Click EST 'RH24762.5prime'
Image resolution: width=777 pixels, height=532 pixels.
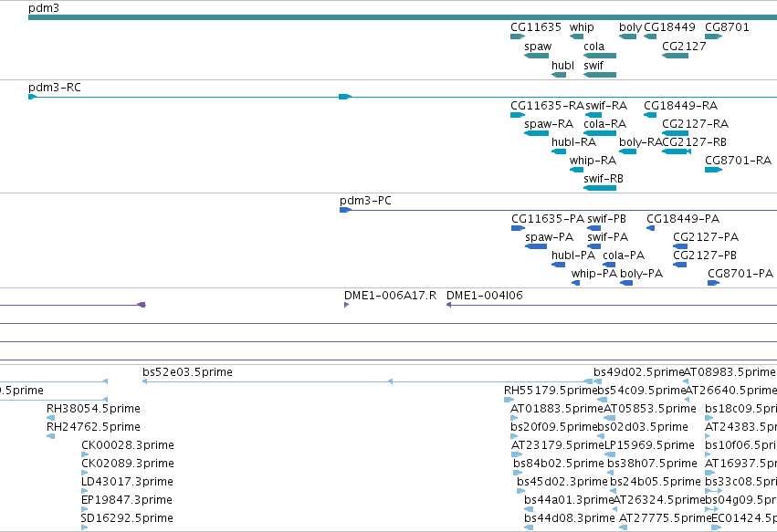click(x=93, y=427)
